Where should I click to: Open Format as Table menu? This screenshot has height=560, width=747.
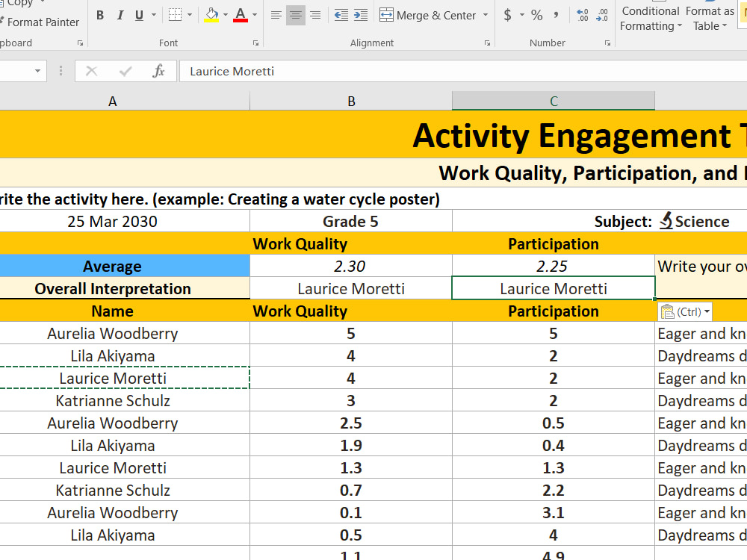710,18
